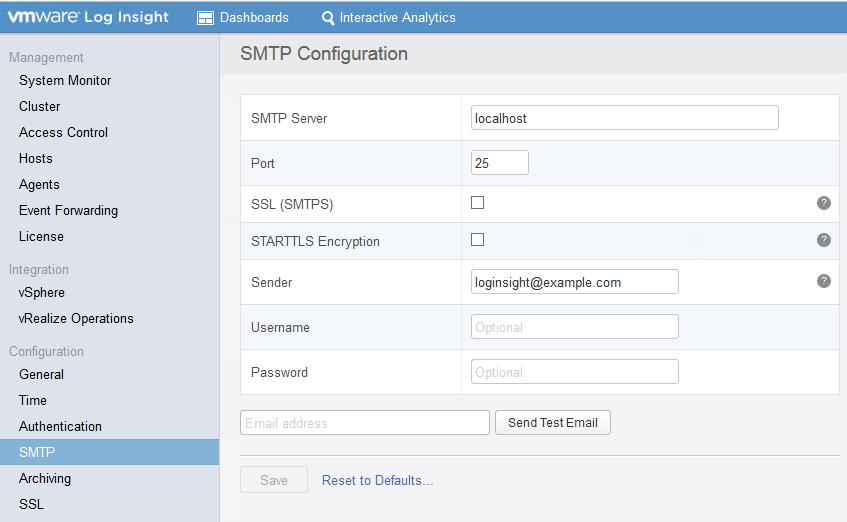This screenshot has height=522, width=847.
Task: Click the STARTTLS Encryption label text
Action: point(315,241)
